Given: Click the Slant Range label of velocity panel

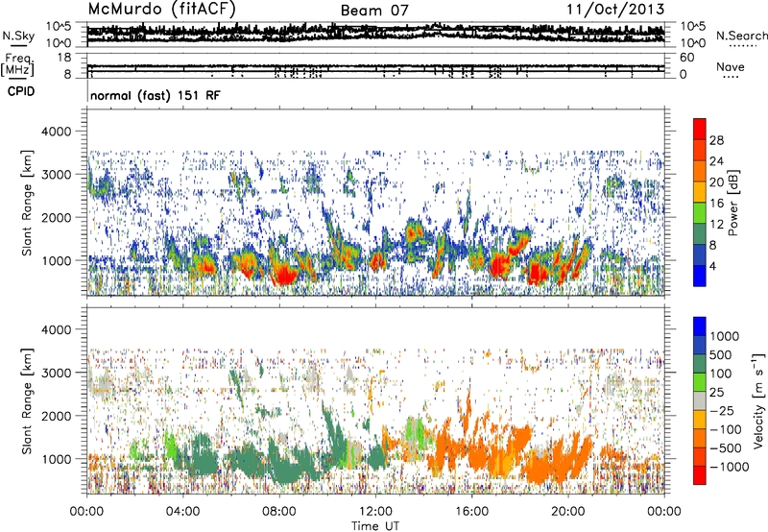Looking at the screenshot, I should [x=27, y=400].
